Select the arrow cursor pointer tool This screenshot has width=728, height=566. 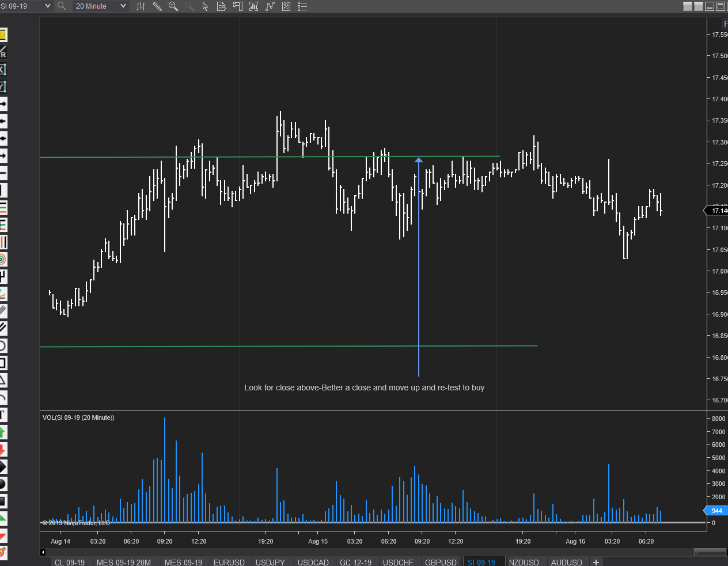click(205, 6)
